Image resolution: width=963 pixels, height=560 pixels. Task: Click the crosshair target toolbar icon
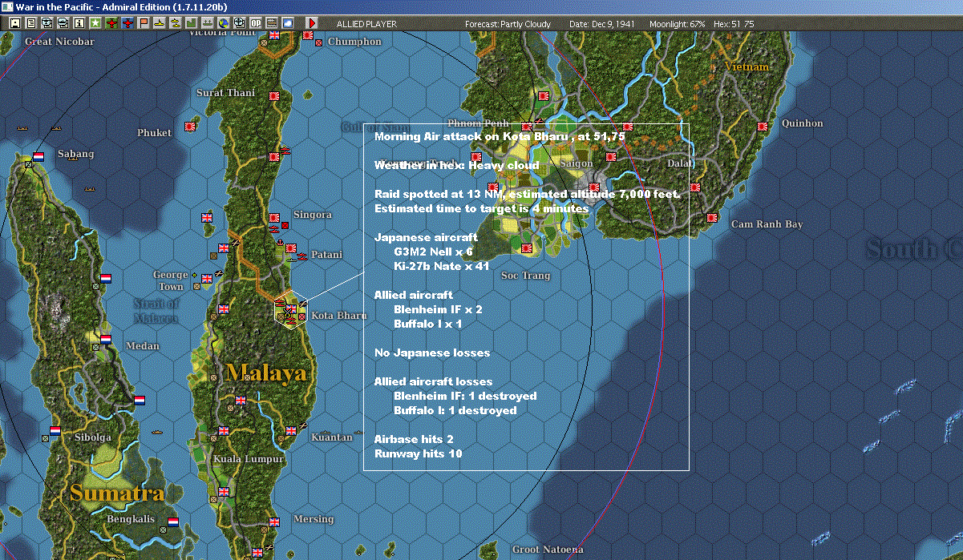(x=239, y=23)
